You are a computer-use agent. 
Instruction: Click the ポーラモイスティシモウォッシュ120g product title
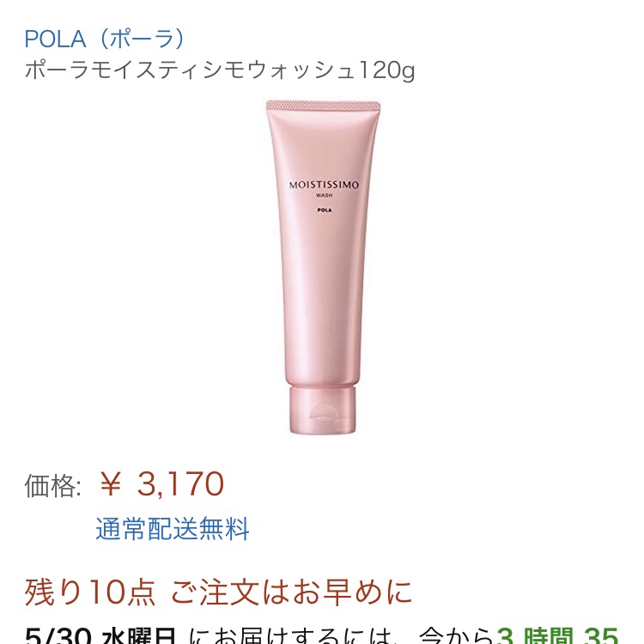click(x=220, y=70)
